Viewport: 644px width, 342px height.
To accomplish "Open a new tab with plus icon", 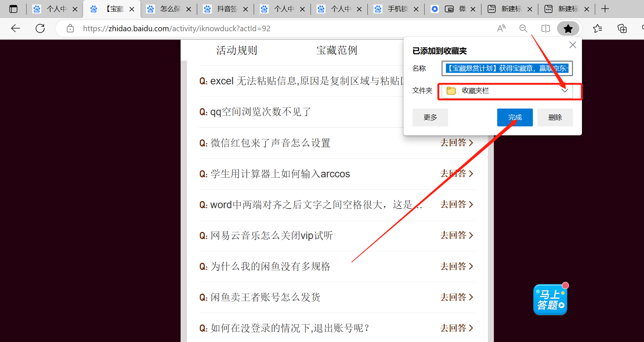I will point(605,9).
